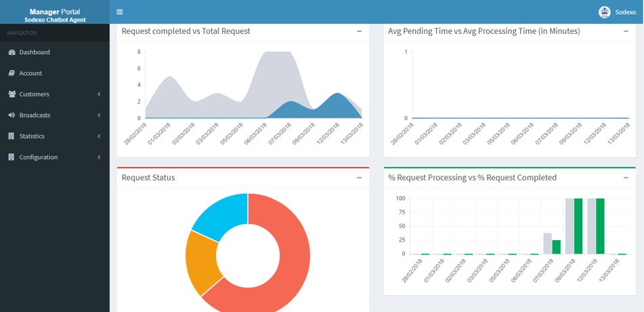The height and width of the screenshot is (312, 644).
Task: Collapse the Avg Pending Time panel
Action: [626, 31]
